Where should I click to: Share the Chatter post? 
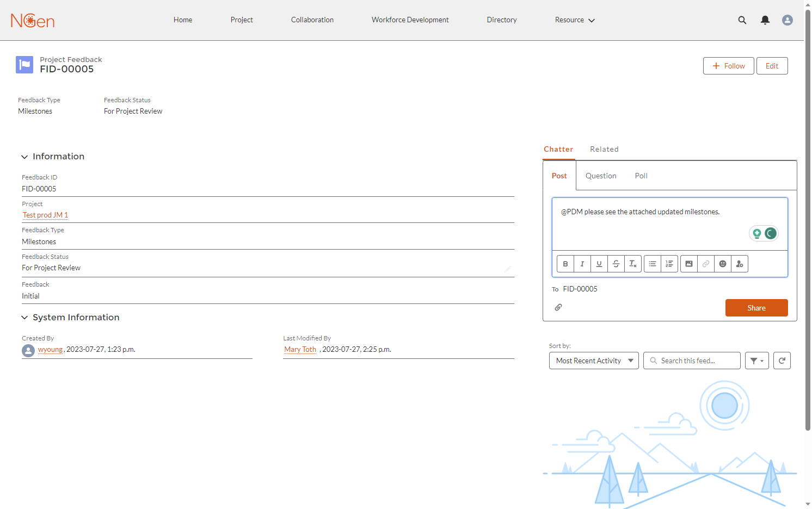click(756, 308)
